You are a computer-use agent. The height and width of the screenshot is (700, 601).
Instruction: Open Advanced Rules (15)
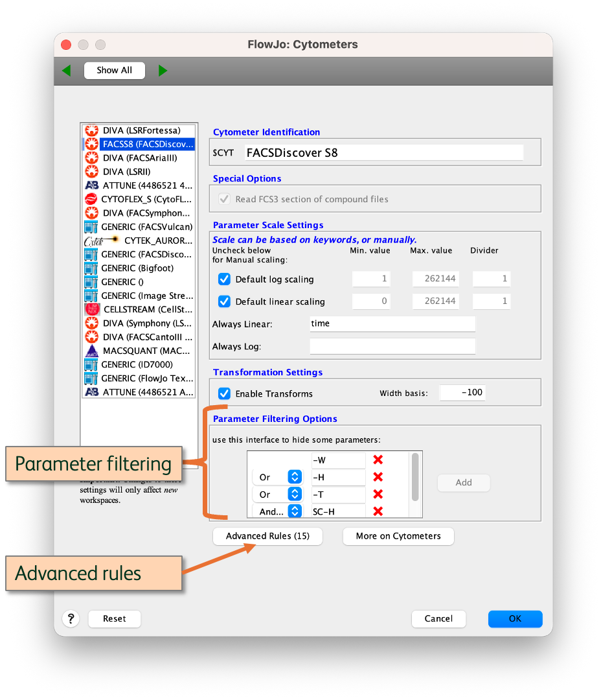267,536
